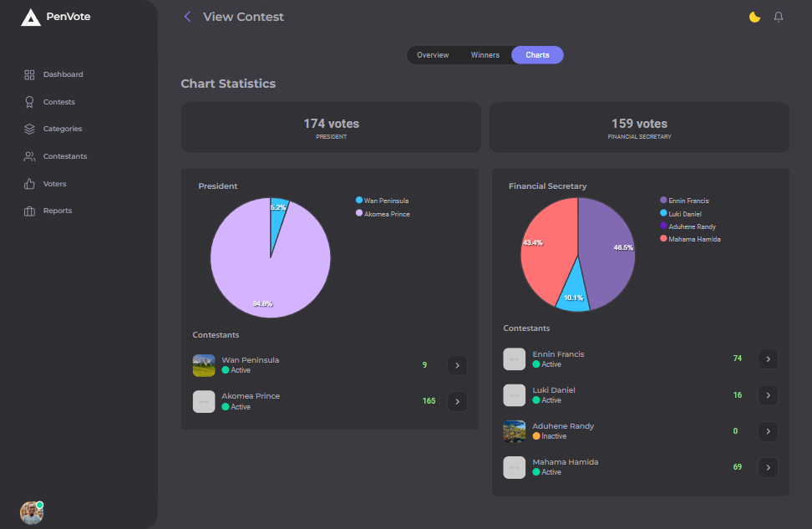The width and height of the screenshot is (812, 529).
Task: Expand Akomea Prince details chevron
Action: 457,401
